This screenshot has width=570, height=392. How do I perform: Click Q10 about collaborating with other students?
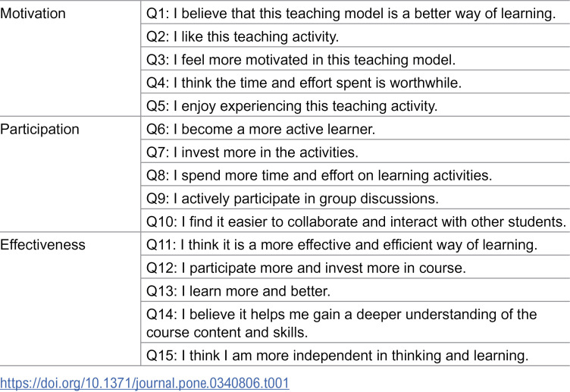pos(355,221)
